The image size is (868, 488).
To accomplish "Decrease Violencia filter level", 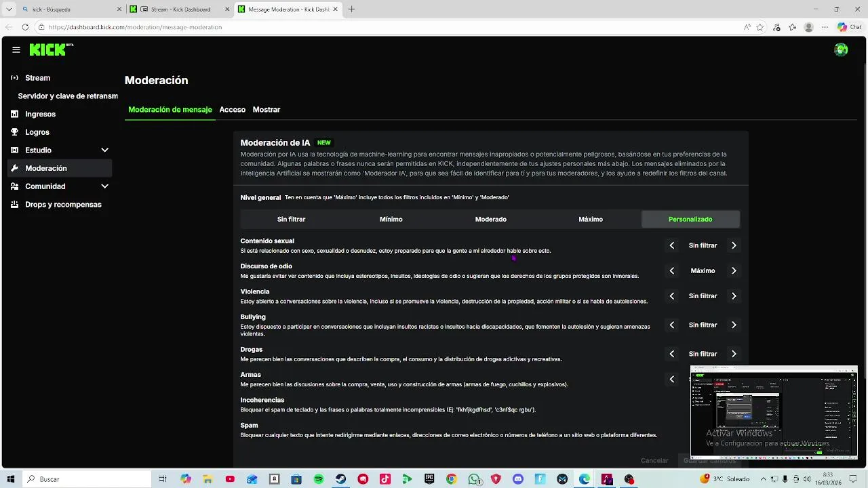I will [672, 296].
